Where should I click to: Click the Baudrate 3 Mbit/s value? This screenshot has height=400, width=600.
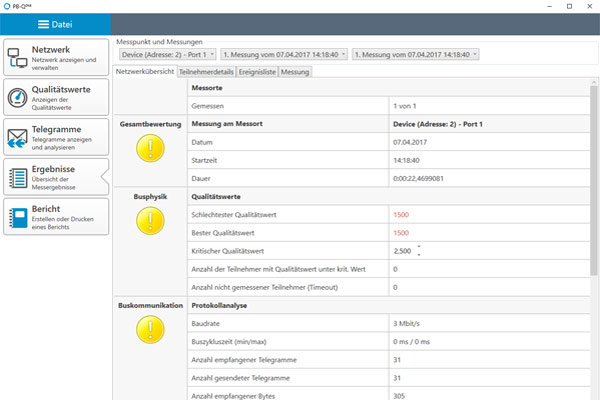coord(406,323)
